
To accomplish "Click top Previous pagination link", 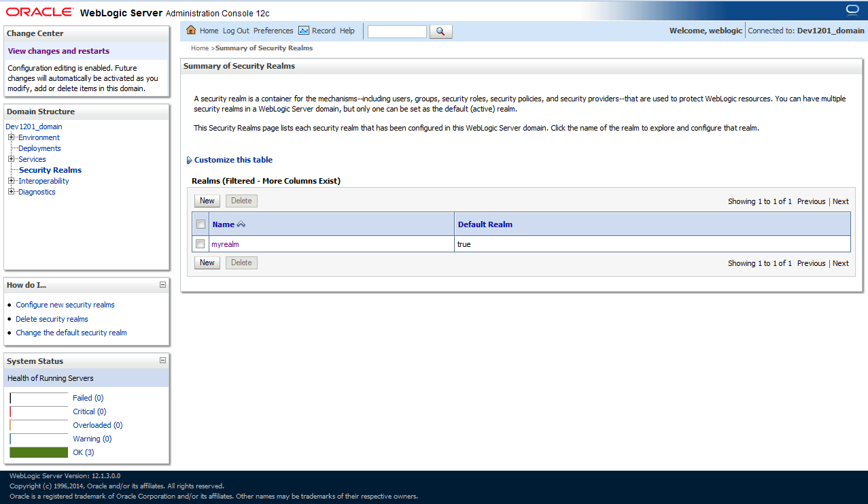I will click(812, 201).
